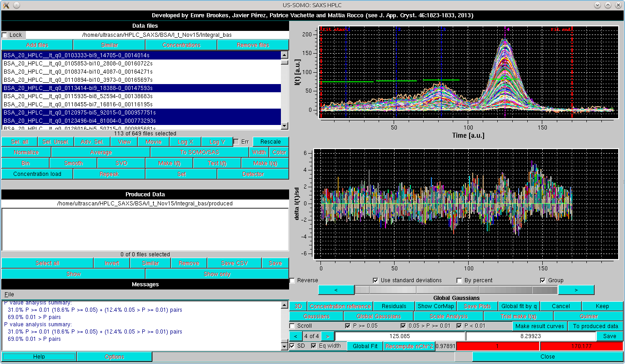Click Test I(t) button

click(217, 163)
